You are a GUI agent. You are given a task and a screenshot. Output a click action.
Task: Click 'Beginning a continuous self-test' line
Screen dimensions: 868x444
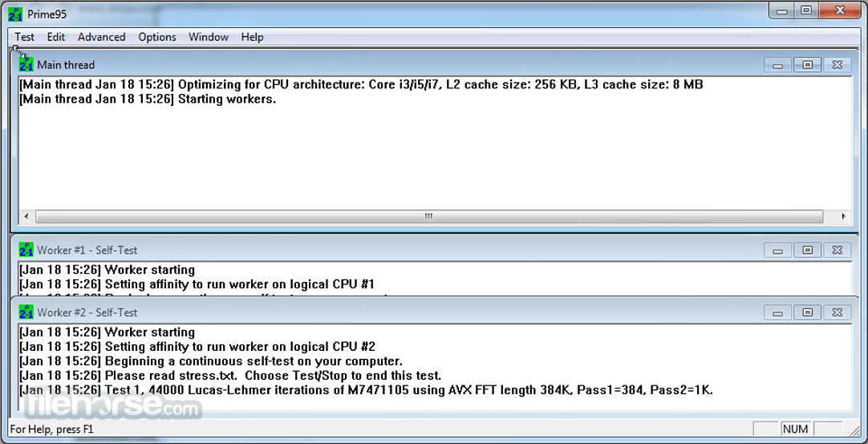210,361
